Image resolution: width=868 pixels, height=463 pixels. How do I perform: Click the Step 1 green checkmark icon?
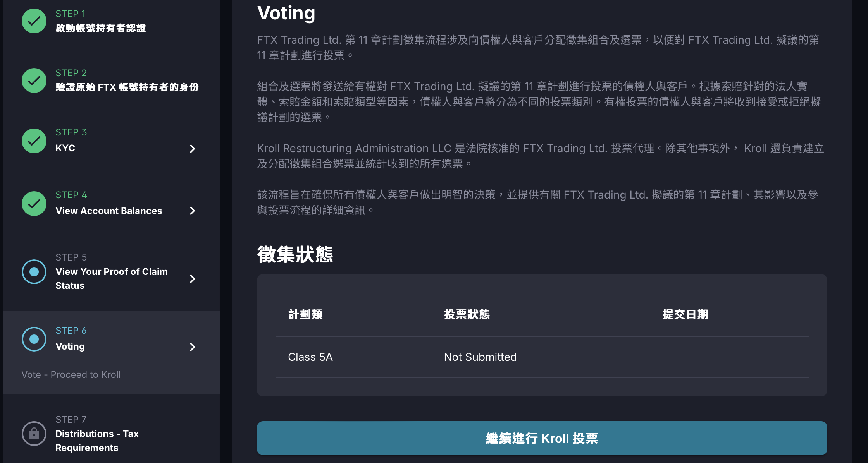click(34, 21)
